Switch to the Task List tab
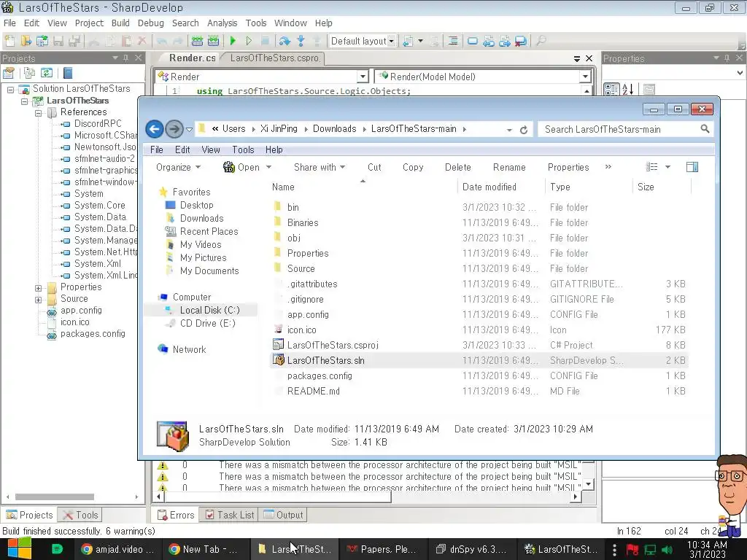747x560 pixels. (230, 515)
